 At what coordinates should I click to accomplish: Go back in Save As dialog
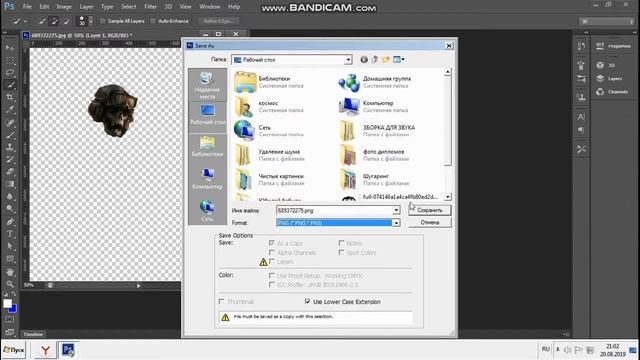364,60
